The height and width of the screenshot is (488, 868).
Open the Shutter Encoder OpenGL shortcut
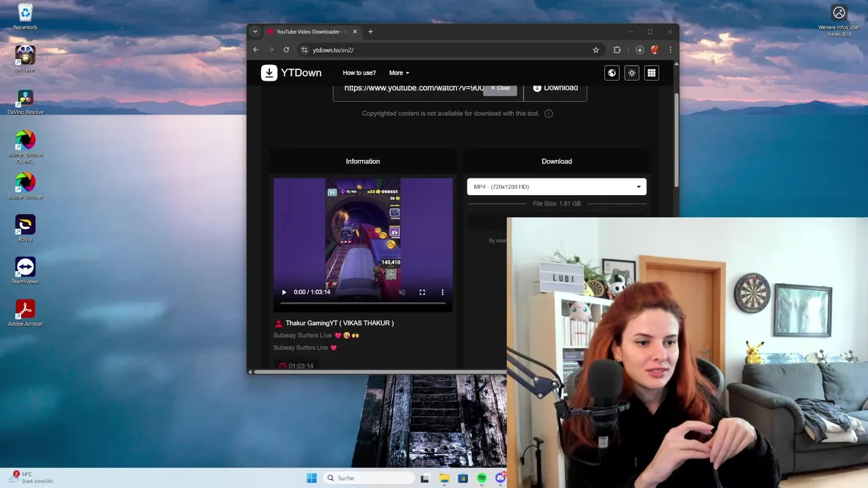coord(25,140)
